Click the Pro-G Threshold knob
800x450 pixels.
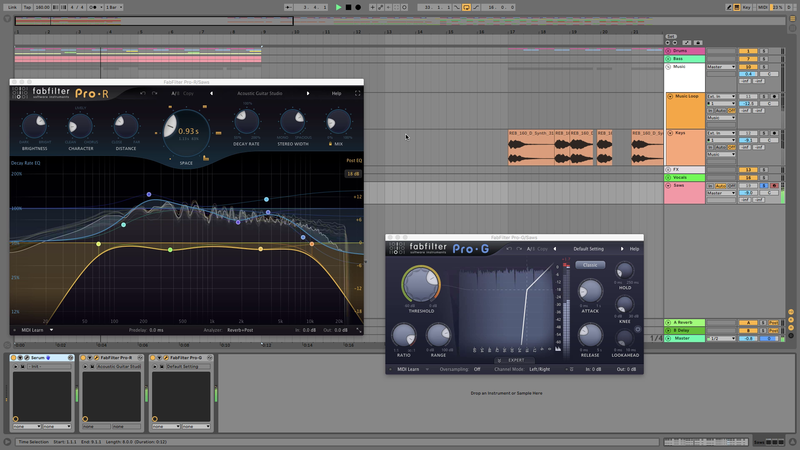(421, 284)
